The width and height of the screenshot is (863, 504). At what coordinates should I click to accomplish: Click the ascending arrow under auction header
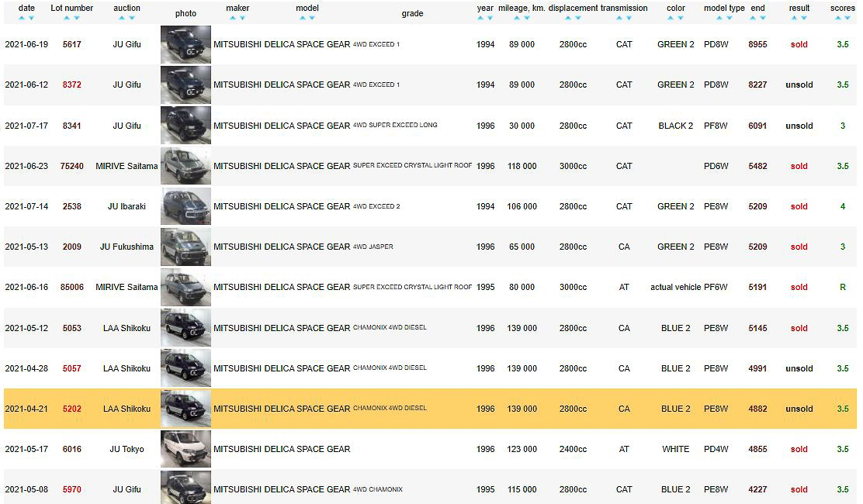coord(122,18)
